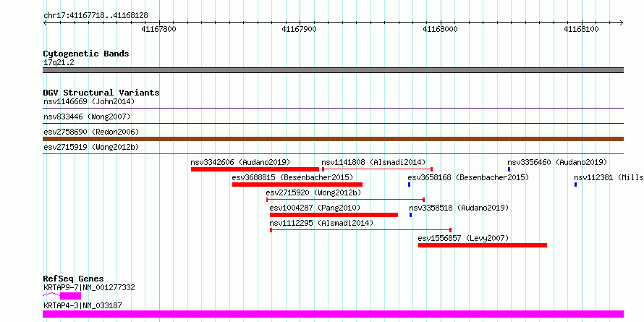Click the blue nsv833446 variant line

pos(333,123)
